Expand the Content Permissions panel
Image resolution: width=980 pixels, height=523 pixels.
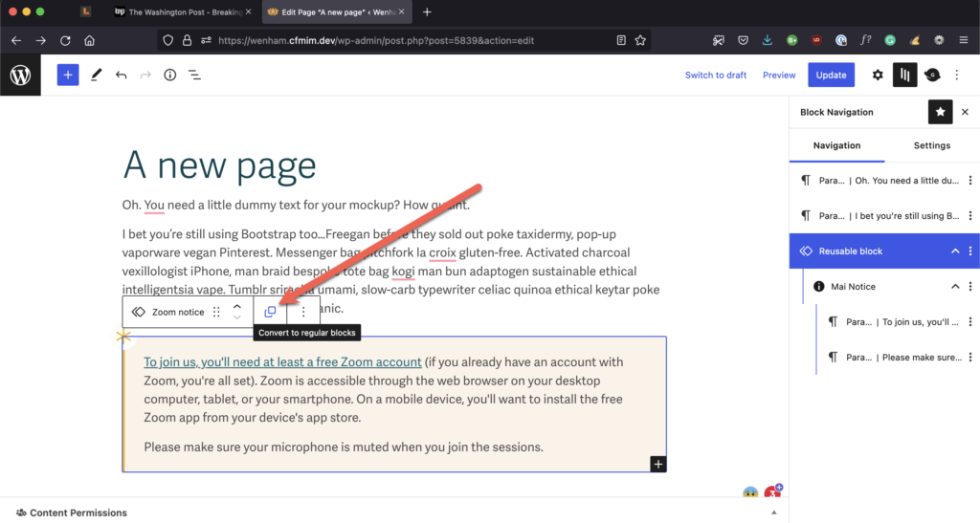click(x=774, y=512)
